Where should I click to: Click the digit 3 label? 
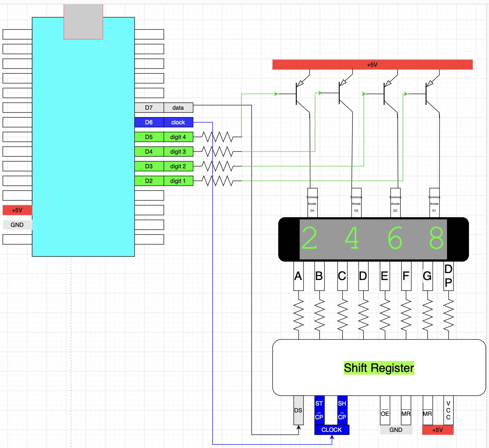tap(178, 152)
